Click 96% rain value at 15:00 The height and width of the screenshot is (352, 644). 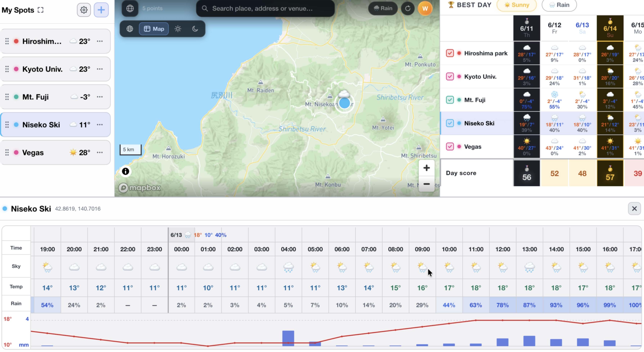coord(583,305)
